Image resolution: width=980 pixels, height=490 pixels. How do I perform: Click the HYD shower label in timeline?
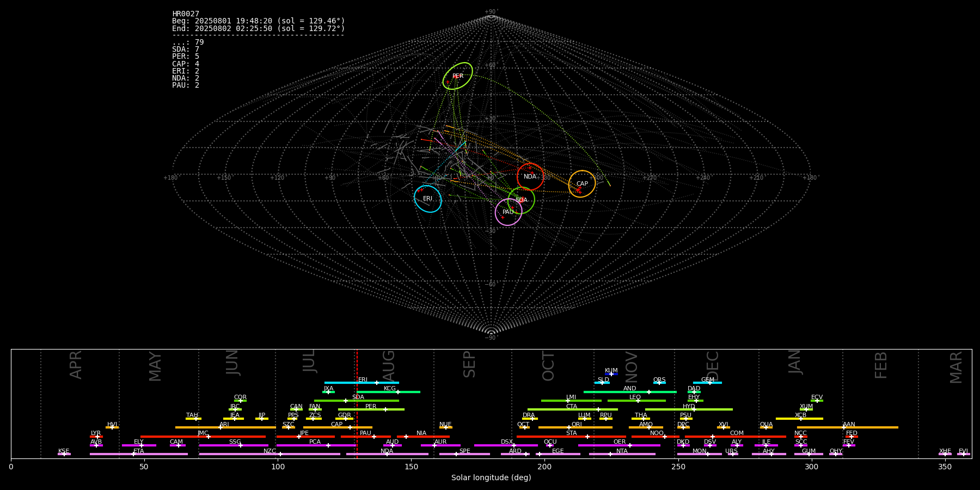coord(689,407)
